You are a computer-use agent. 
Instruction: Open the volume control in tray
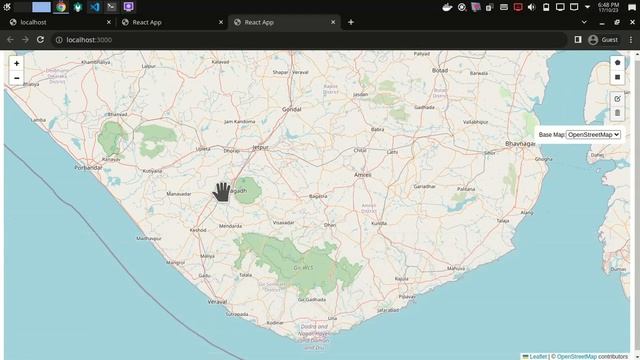pos(531,7)
